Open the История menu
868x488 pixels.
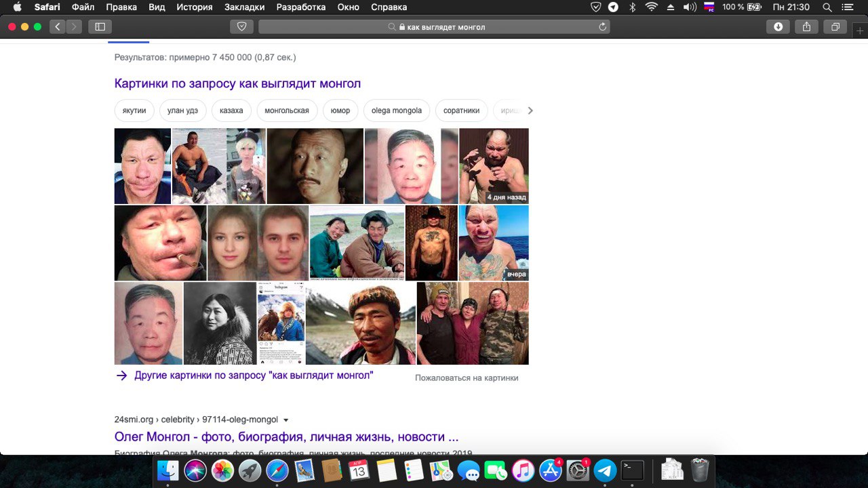tap(195, 7)
